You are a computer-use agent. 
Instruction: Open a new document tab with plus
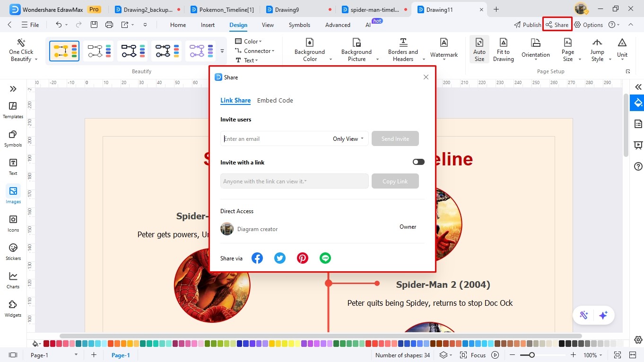pos(496,9)
